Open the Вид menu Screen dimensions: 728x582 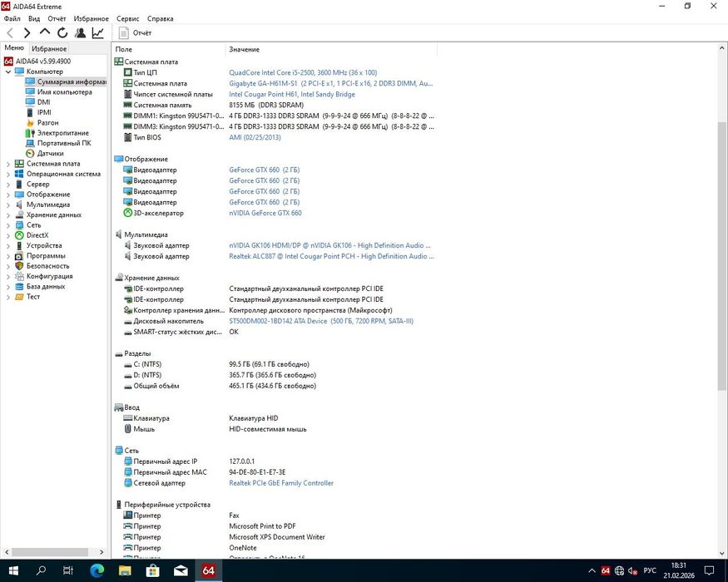pos(34,18)
